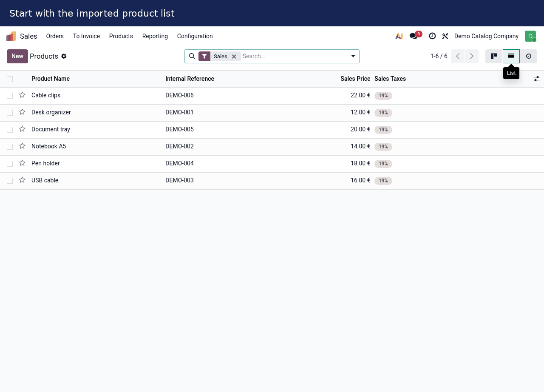Click the 1-6 / 6 pager counter
544x392 pixels.
(439, 56)
